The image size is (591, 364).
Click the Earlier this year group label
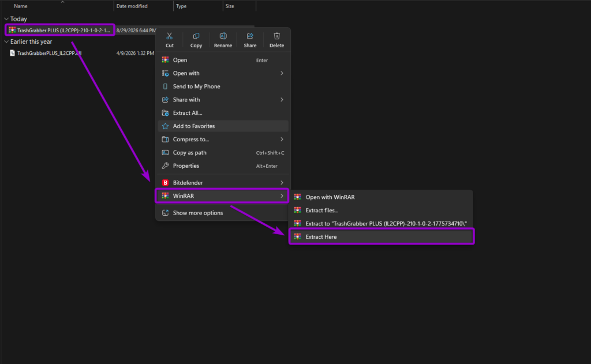[31, 42]
